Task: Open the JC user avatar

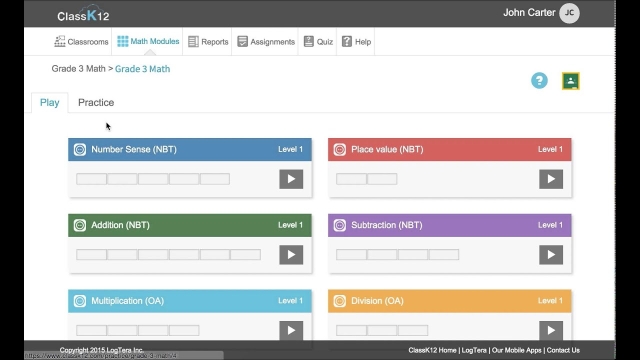Action: coord(569,13)
